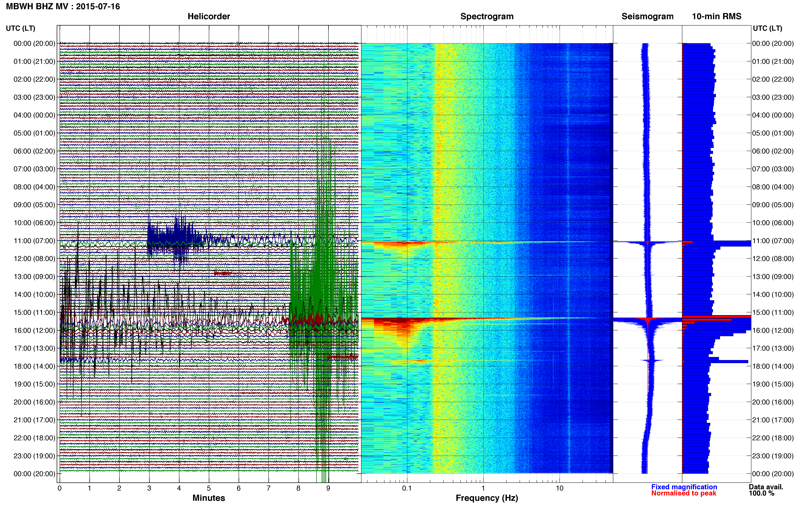Click the '5' minutes tick label
The image size is (812, 508).
pos(209,488)
